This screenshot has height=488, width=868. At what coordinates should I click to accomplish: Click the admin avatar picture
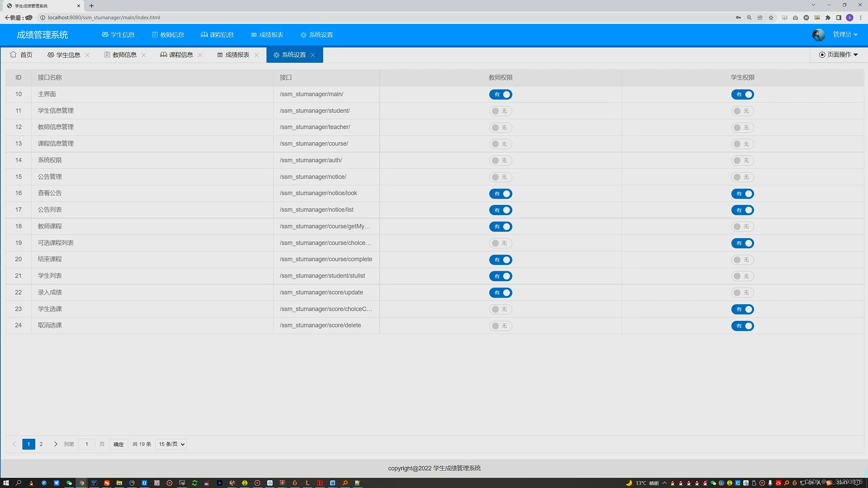818,35
